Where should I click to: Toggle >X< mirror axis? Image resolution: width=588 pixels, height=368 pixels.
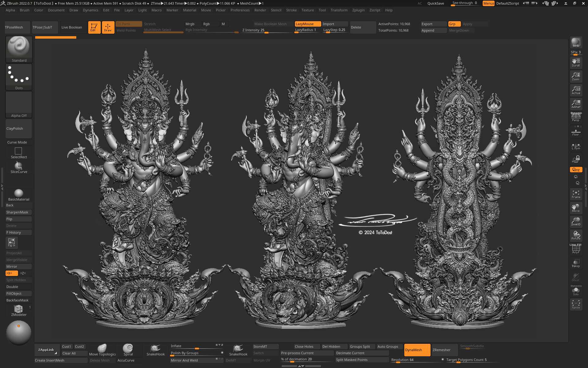(12, 273)
